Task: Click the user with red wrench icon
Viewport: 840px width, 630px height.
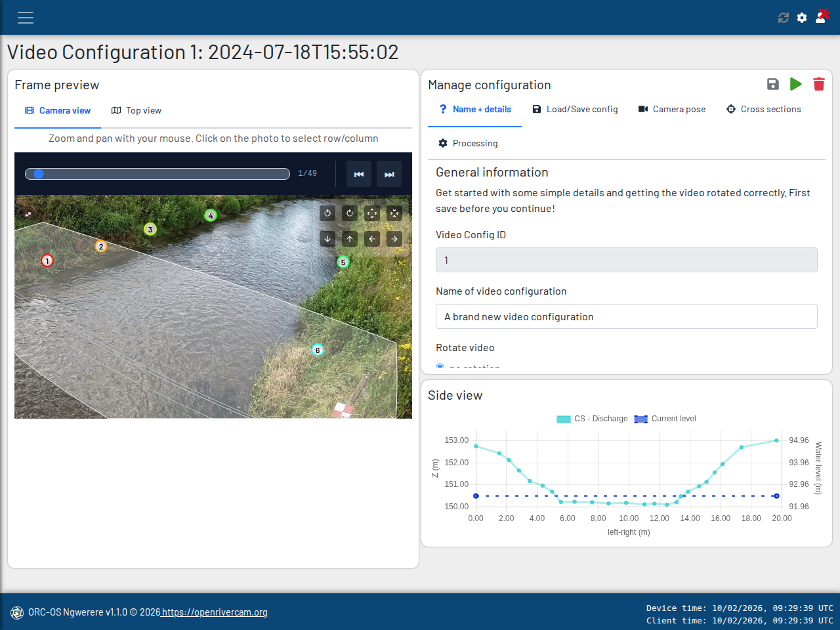Action: [x=822, y=16]
